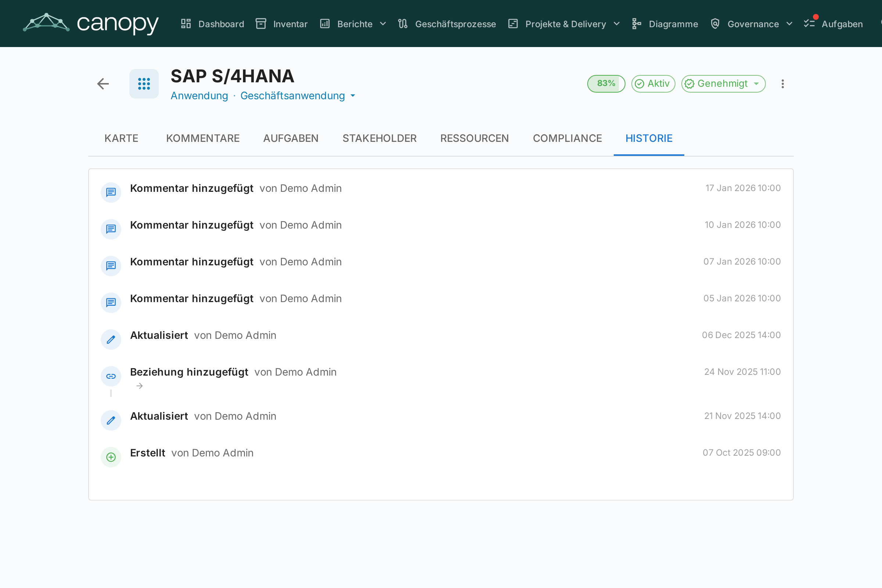
Task: Click the Beziehung hinzugefügt entry title
Action: click(x=189, y=372)
